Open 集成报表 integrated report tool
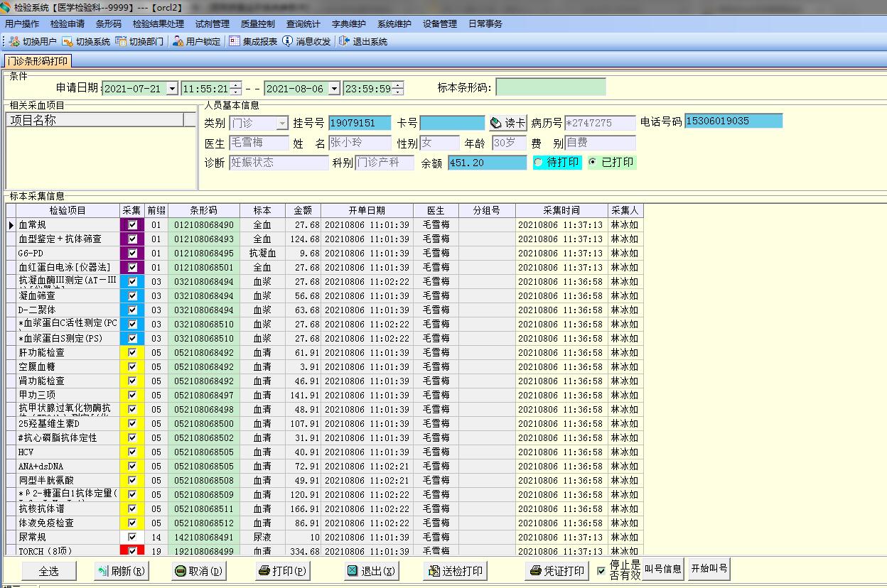Viewport: 887px width, 588px height. pyautogui.click(x=235, y=42)
